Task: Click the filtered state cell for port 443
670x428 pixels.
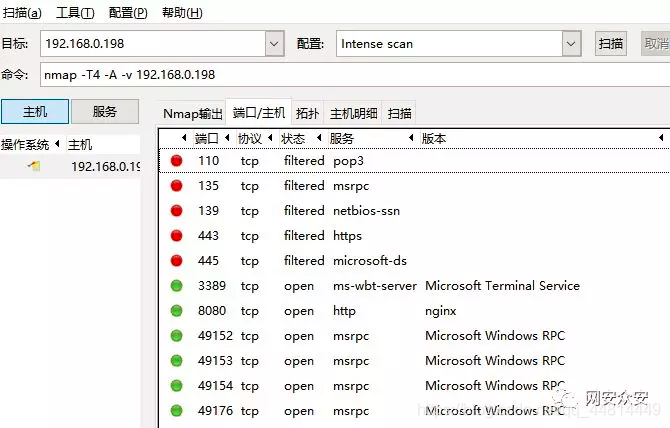Action: click(304, 236)
